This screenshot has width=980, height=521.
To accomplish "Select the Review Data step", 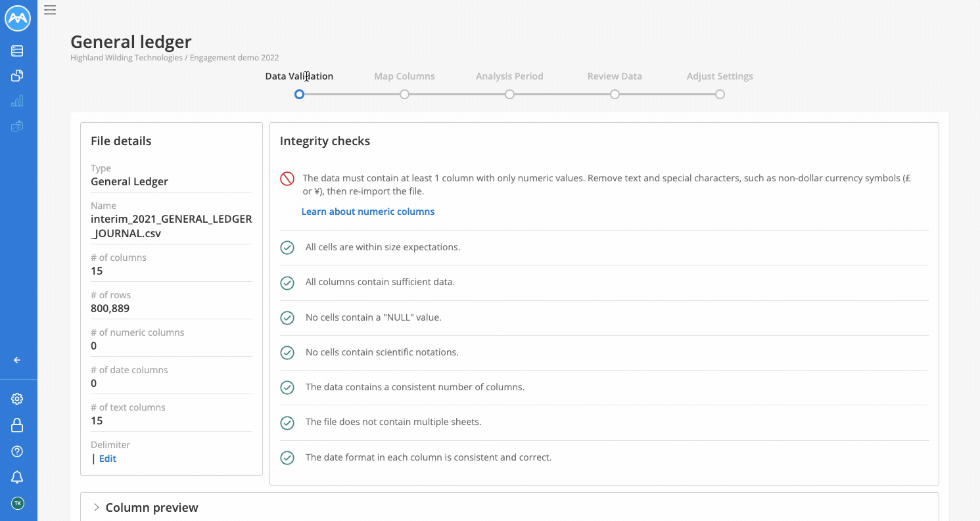I will [615, 76].
